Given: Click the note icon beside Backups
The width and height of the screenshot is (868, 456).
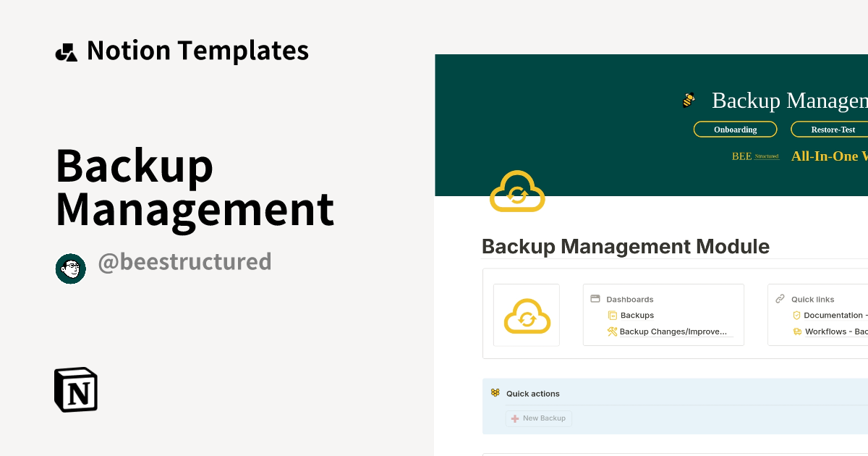Looking at the screenshot, I should pos(611,315).
